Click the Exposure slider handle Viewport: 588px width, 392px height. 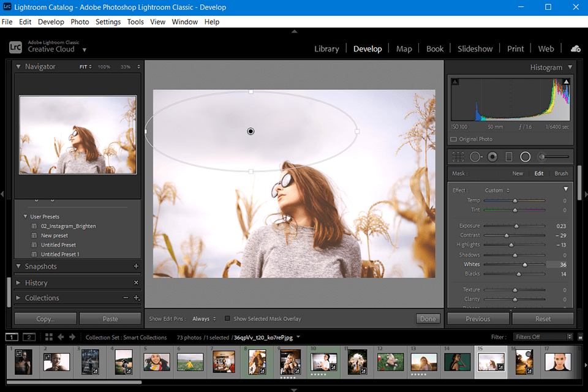[x=516, y=226]
